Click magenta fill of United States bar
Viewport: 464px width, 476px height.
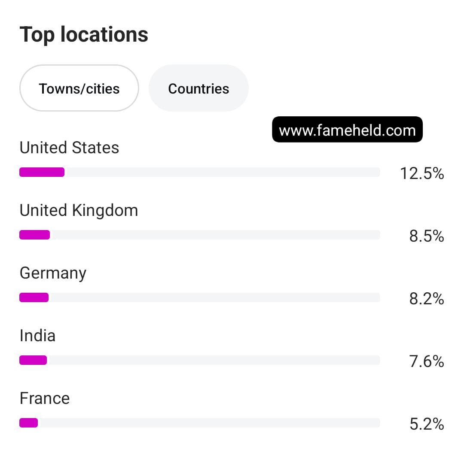[42, 173]
